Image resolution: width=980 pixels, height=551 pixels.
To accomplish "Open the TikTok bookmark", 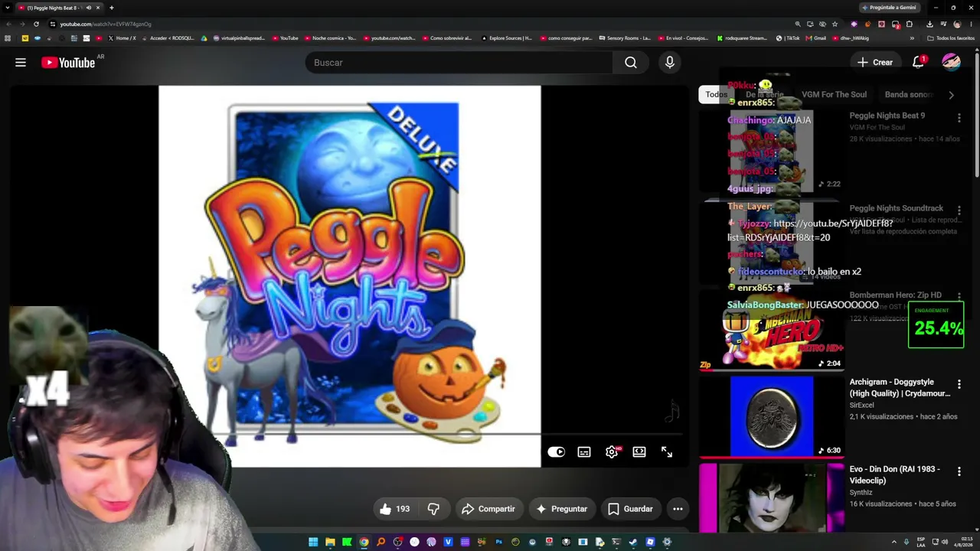I will tap(788, 38).
